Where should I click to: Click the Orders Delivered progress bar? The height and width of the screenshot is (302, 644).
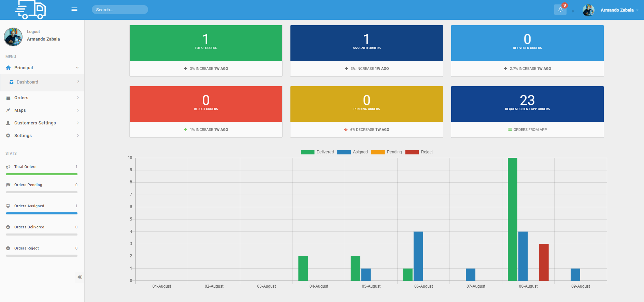point(42,235)
